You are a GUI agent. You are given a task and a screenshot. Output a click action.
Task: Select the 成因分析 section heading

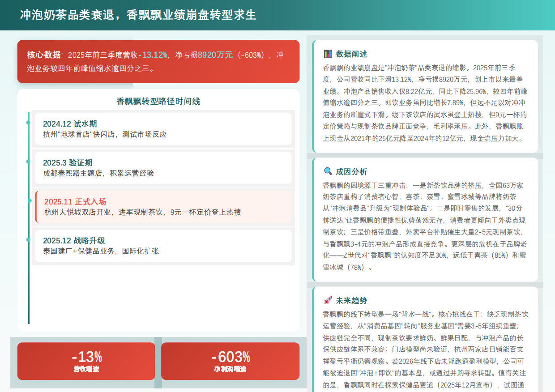pyautogui.click(x=351, y=171)
